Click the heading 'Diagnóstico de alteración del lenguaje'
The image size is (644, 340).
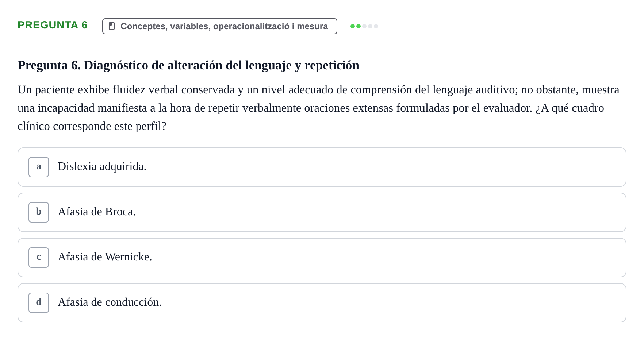188,65
